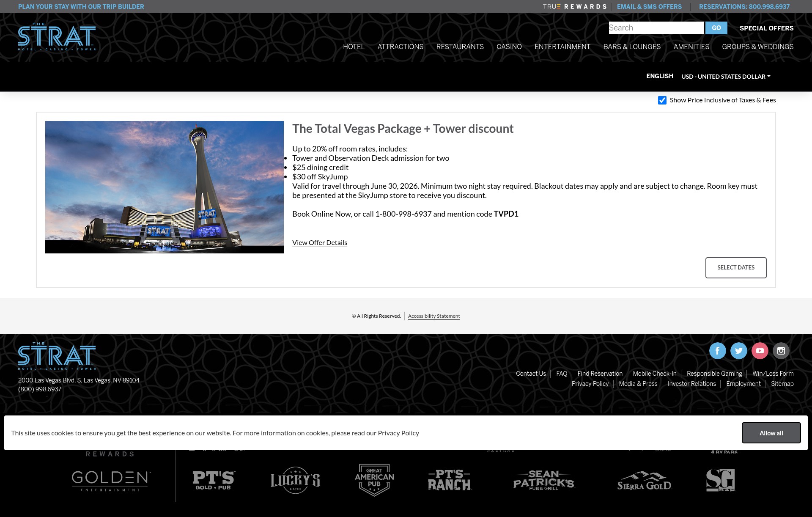Open the Lucky's logo
Screen dimensions: 812x517
[x=295, y=480]
